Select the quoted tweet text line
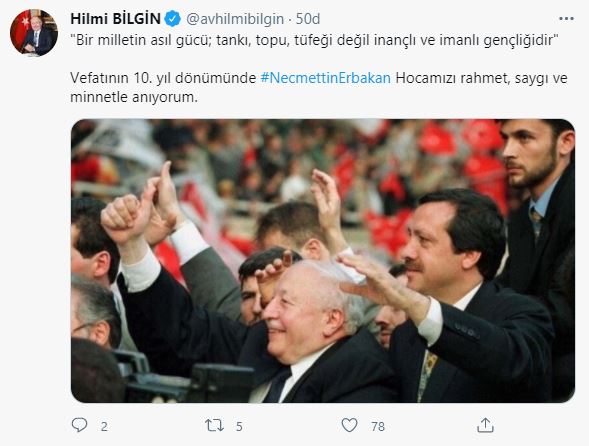The height and width of the screenshot is (446, 589). point(315,40)
